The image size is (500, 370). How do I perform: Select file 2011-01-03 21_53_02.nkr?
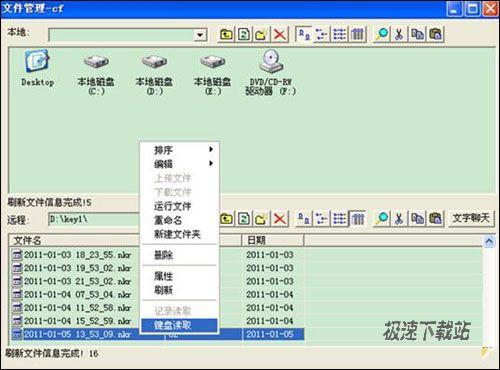click(71, 281)
